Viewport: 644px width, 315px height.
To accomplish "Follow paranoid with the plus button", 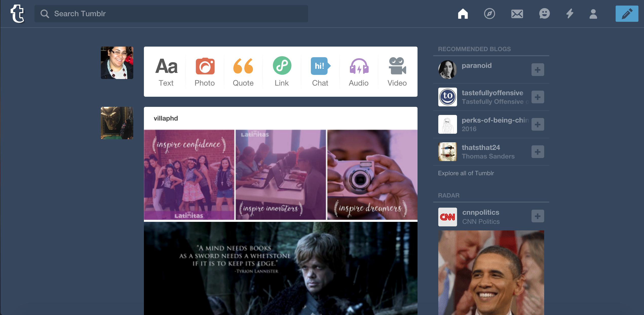I will [538, 70].
